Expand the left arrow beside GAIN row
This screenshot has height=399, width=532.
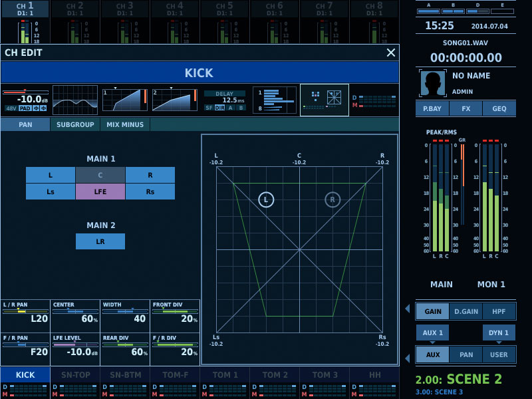point(408,309)
